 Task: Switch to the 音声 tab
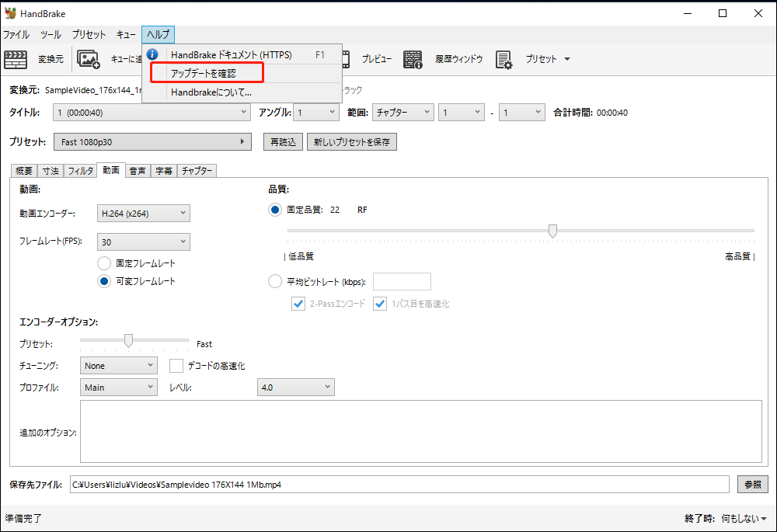click(x=137, y=170)
